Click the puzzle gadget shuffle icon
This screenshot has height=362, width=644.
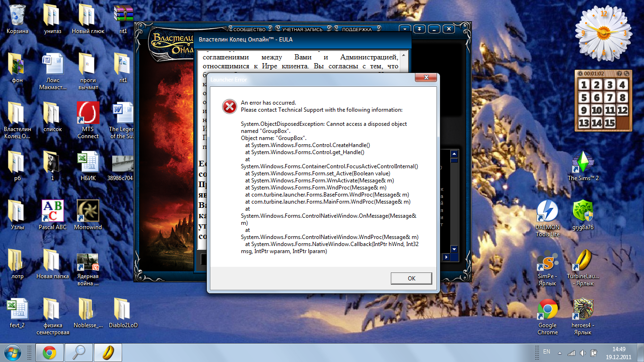(x=626, y=74)
